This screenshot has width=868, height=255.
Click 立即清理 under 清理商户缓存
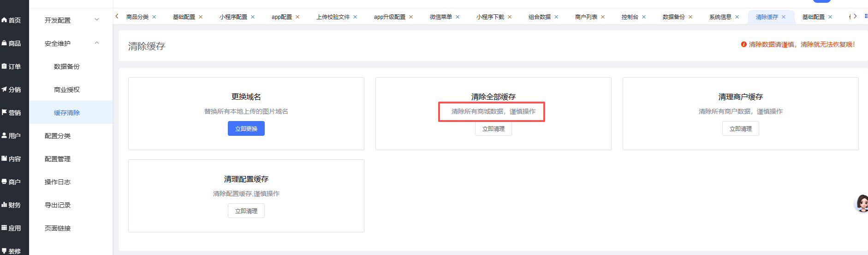tap(741, 128)
